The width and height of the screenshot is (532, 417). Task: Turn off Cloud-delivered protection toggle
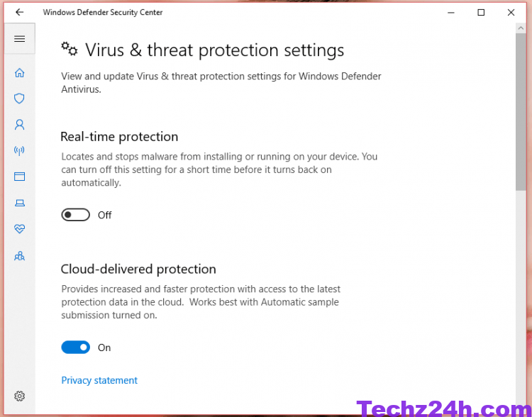click(x=75, y=347)
